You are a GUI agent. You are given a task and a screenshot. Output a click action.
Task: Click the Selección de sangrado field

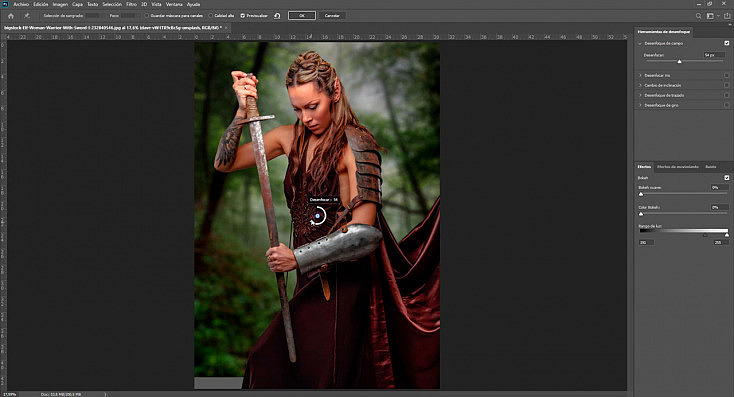coord(92,15)
